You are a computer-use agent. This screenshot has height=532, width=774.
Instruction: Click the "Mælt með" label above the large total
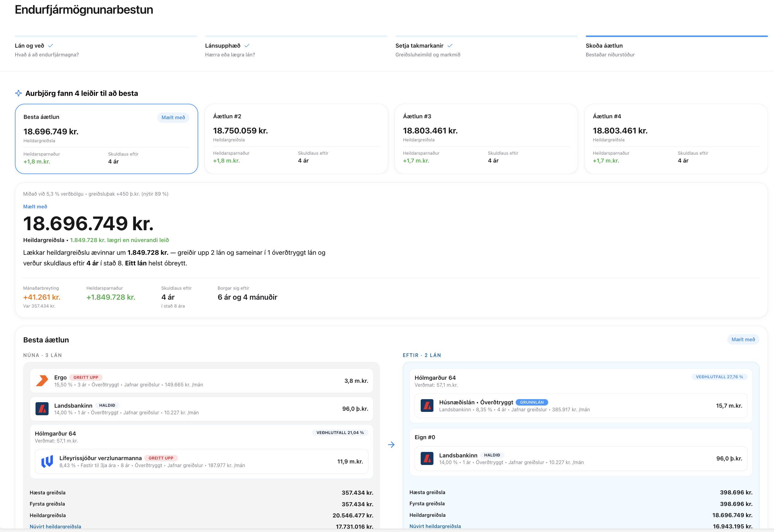(x=35, y=207)
